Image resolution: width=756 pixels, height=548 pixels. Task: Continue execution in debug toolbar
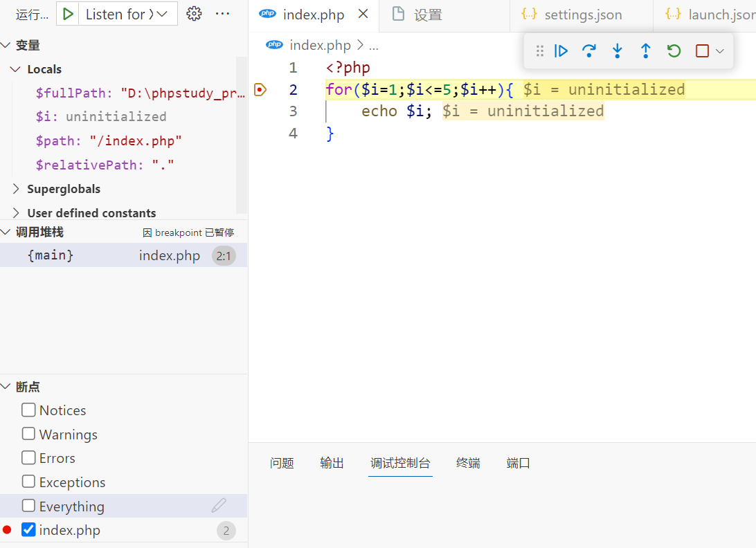(561, 51)
